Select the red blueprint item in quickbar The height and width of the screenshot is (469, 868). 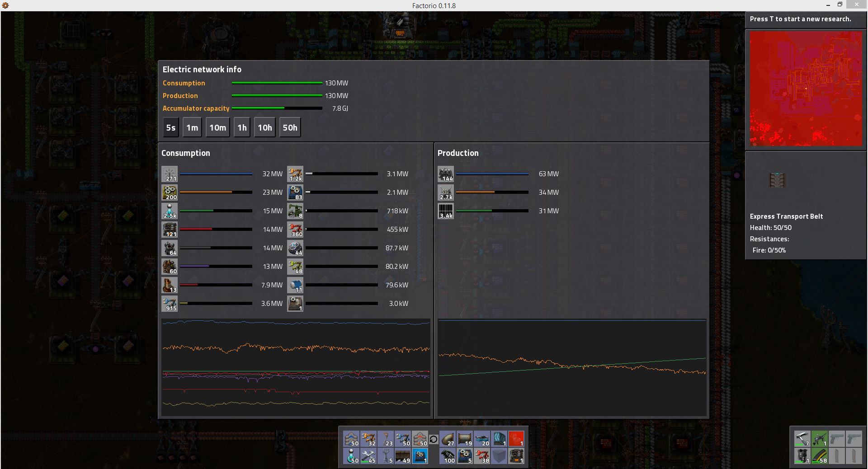(516, 439)
